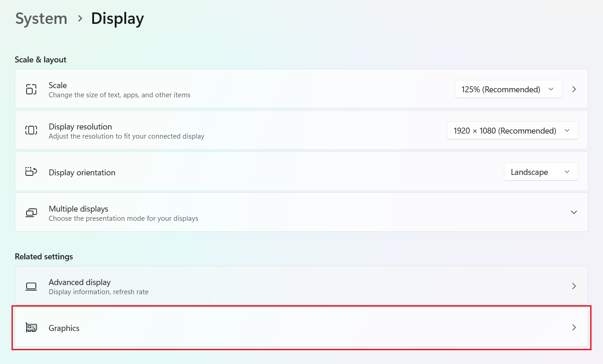Expand the Multiple displays section chevron
The image size is (603, 364).
[574, 212]
